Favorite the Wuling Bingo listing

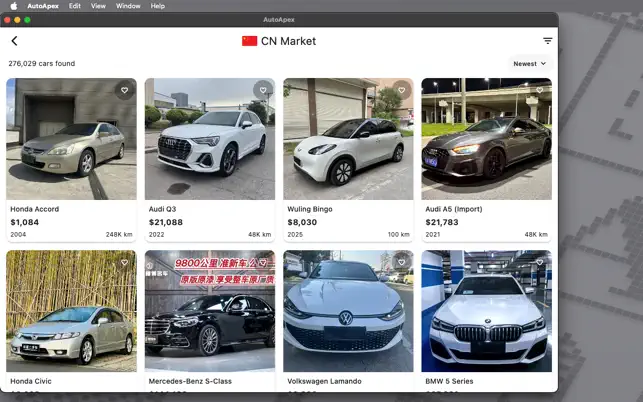[x=402, y=90]
